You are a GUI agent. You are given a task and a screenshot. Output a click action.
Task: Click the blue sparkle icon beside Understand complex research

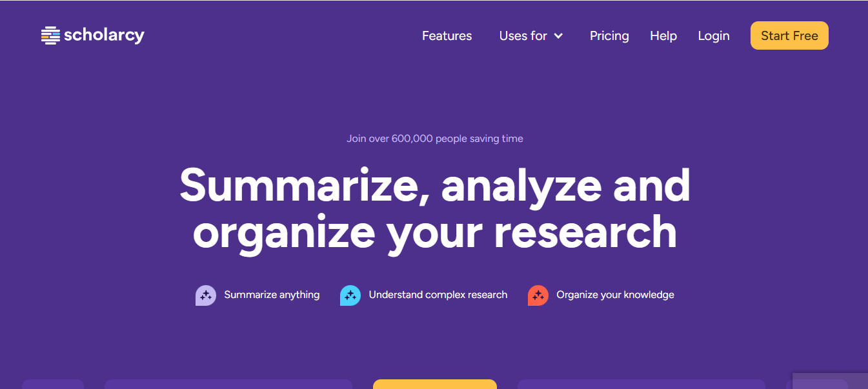[350, 295]
